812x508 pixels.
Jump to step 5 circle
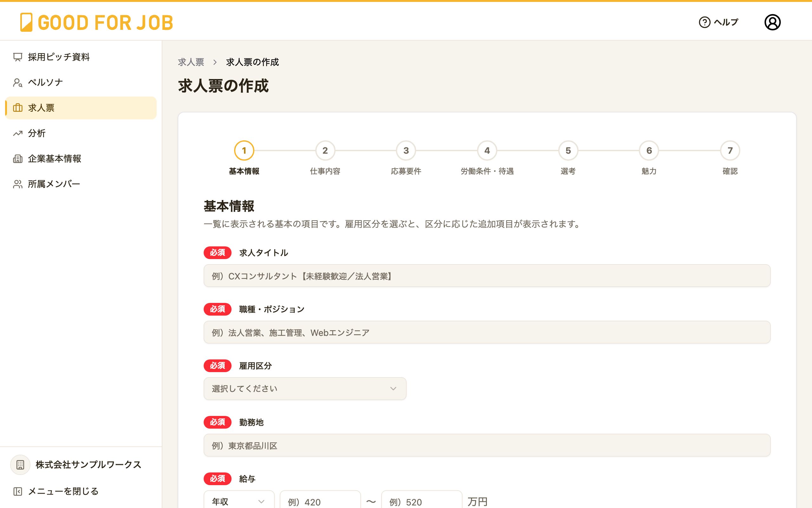568,150
